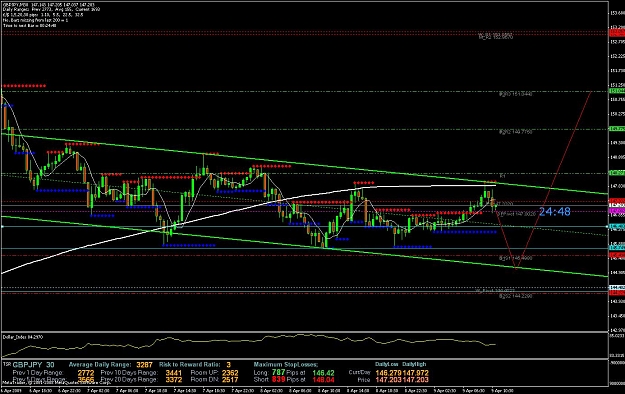Click the Short stop price 148.04
The image size is (625, 394).
tap(323, 380)
